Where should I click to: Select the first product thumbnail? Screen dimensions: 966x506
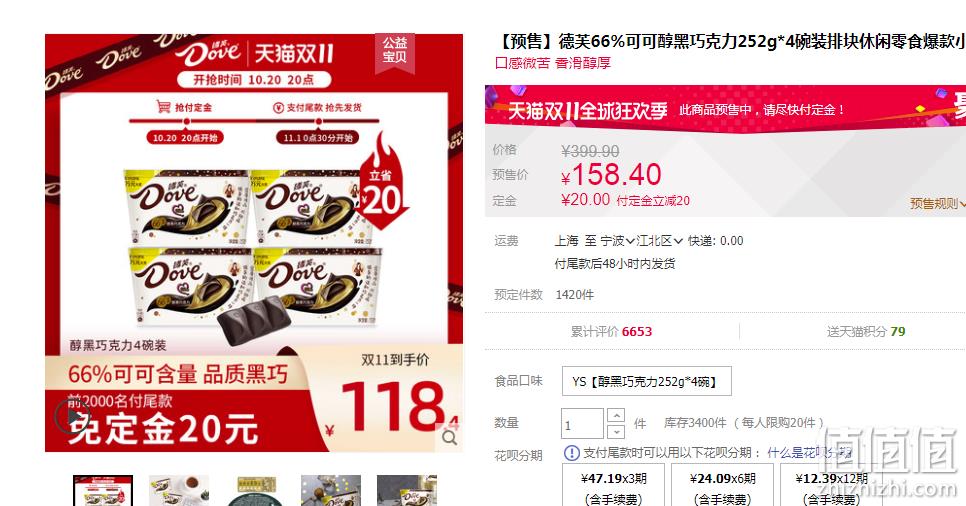coord(103,491)
